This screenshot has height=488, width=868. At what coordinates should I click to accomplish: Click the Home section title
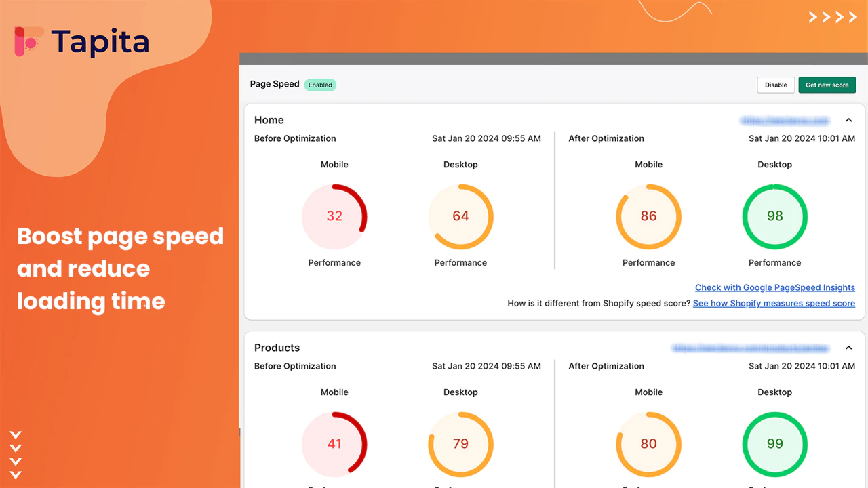(269, 120)
